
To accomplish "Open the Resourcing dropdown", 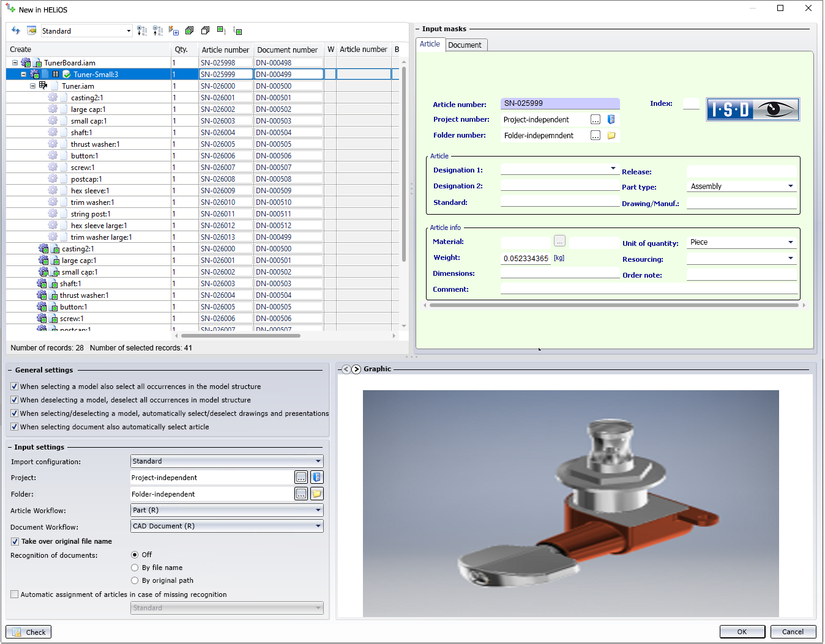I will coord(791,258).
